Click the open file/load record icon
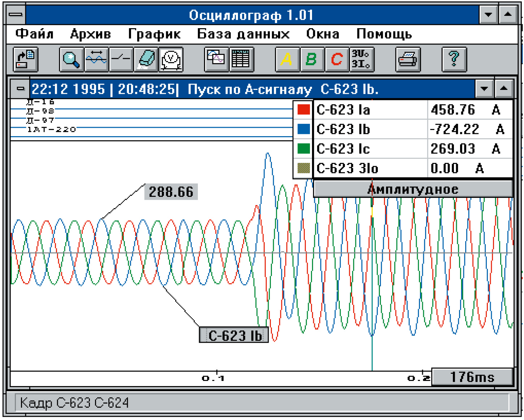This screenshot has width=524, height=420. coord(26,59)
